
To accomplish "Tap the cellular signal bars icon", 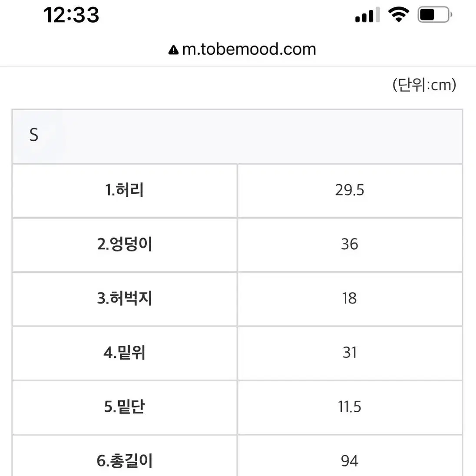I will tap(367, 15).
